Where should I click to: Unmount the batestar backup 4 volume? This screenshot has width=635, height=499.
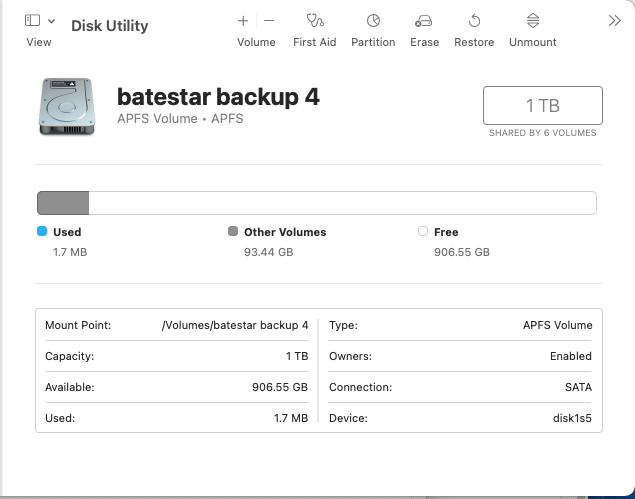tap(532, 21)
